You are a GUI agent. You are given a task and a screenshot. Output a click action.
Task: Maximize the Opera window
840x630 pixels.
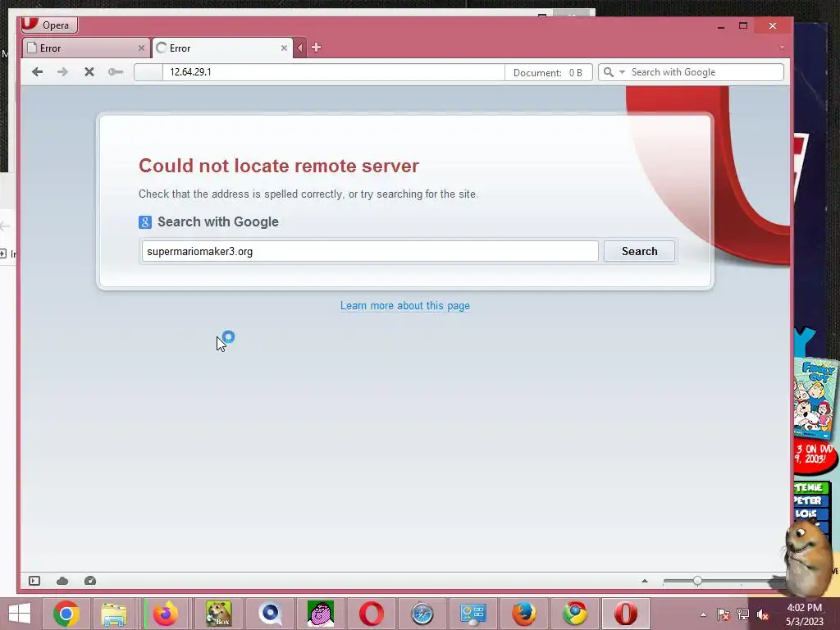743,25
